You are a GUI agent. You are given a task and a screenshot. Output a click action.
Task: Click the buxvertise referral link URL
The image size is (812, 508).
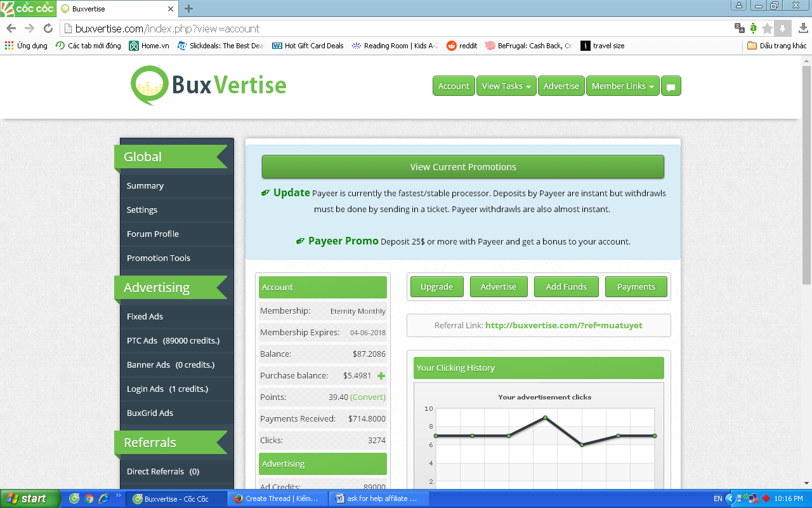(x=564, y=325)
